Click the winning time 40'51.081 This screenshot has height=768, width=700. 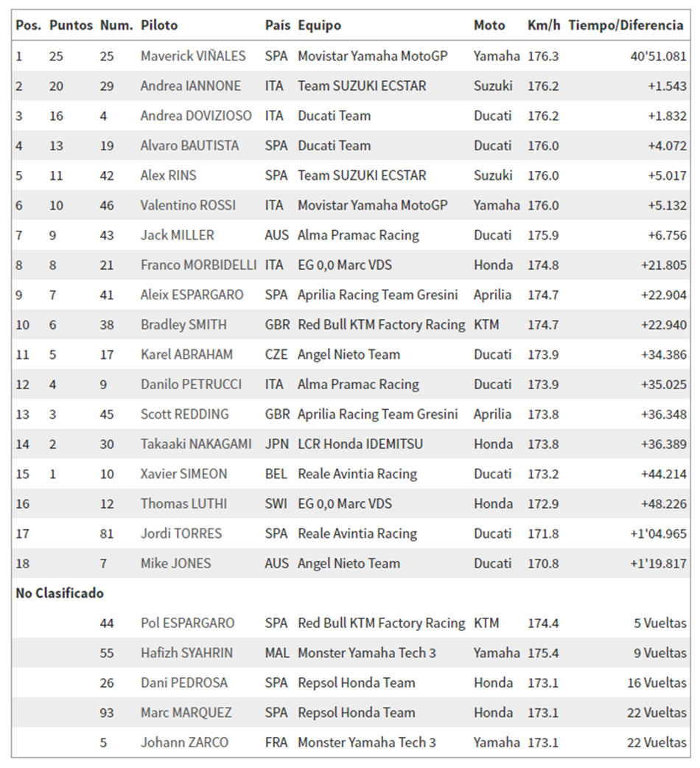pyautogui.click(x=659, y=56)
